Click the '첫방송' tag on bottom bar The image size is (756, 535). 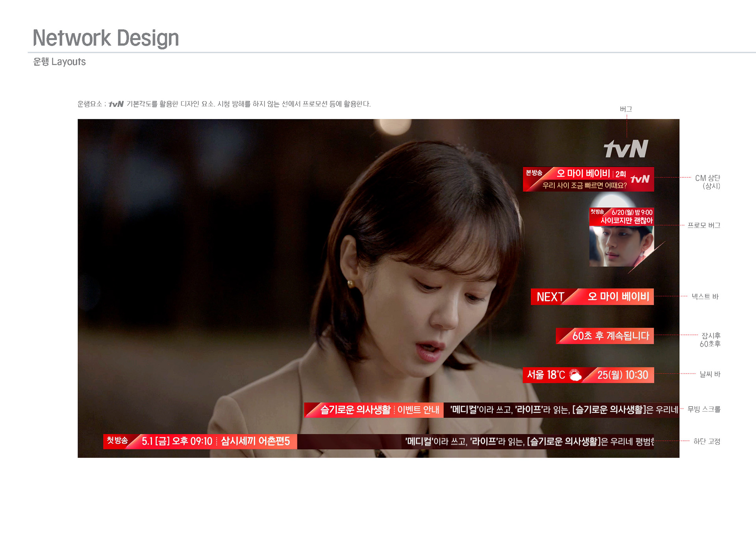point(117,440)
